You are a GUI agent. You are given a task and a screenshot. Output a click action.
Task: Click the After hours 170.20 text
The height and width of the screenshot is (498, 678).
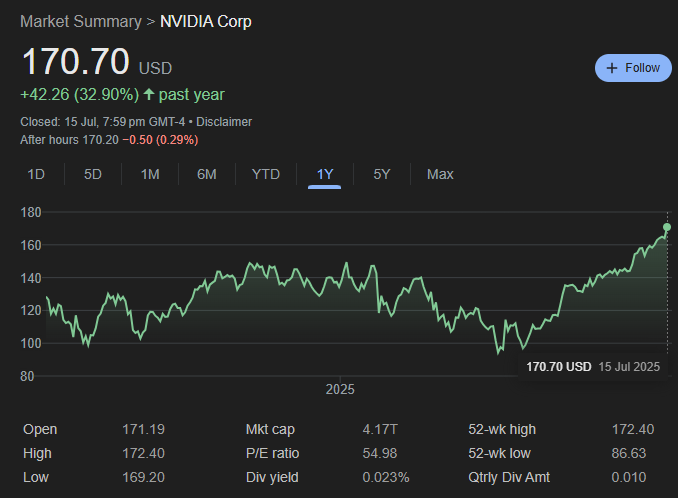tap(69, 140)
